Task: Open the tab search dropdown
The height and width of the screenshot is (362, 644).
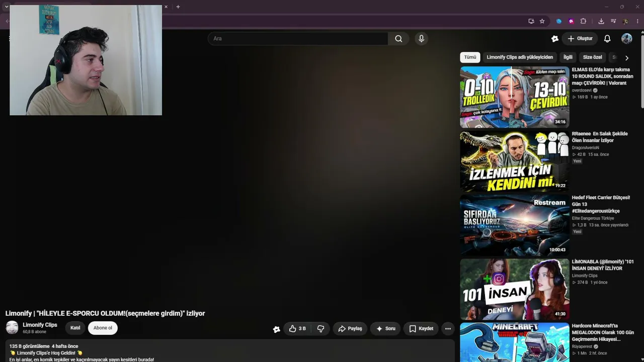Action: 6,7
